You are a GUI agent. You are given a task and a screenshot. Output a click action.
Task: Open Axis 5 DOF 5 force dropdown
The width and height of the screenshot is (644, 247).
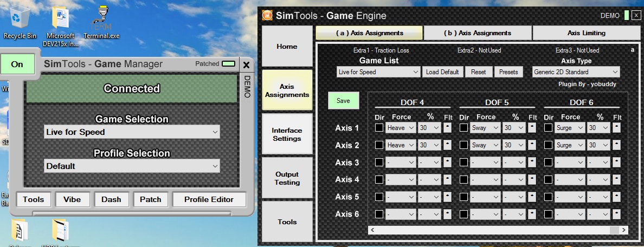coord(485,197)
